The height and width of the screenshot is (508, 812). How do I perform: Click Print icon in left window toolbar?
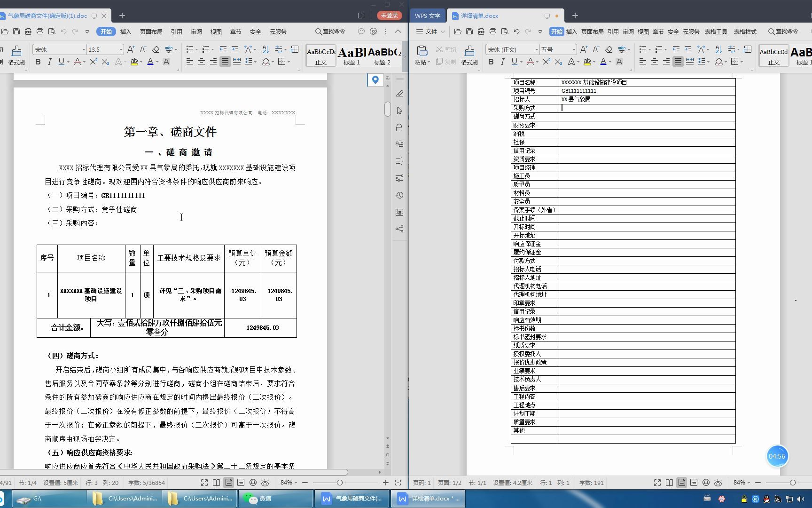[40, 32]
